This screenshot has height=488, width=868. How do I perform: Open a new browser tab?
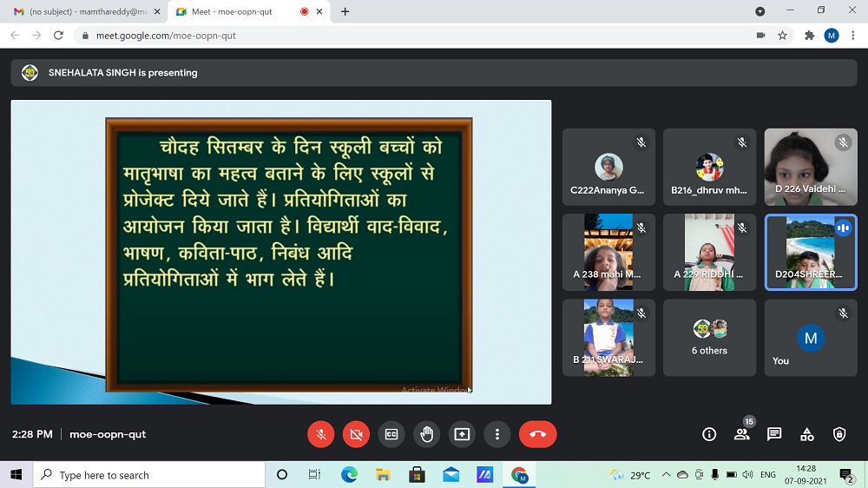pyautogui.click(x=345, y=11)
